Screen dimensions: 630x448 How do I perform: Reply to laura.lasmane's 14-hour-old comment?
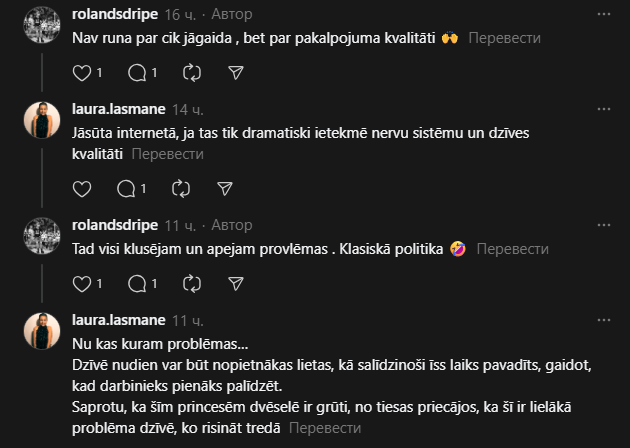(126, 188)
